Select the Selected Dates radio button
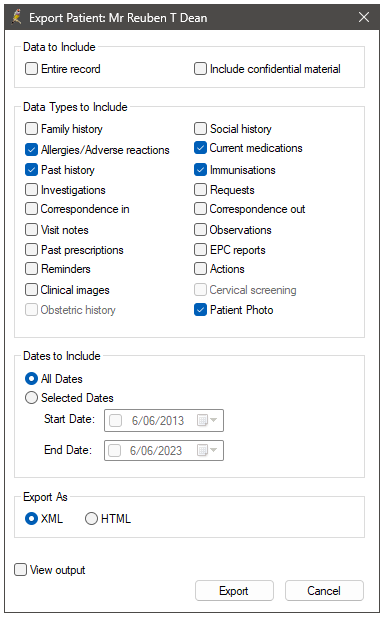This screenshot has height=617, width=384. click(x=31, y=397)
